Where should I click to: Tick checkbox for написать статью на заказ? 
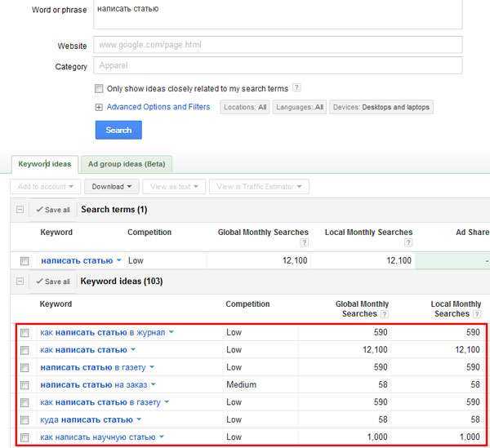(24, 385)
